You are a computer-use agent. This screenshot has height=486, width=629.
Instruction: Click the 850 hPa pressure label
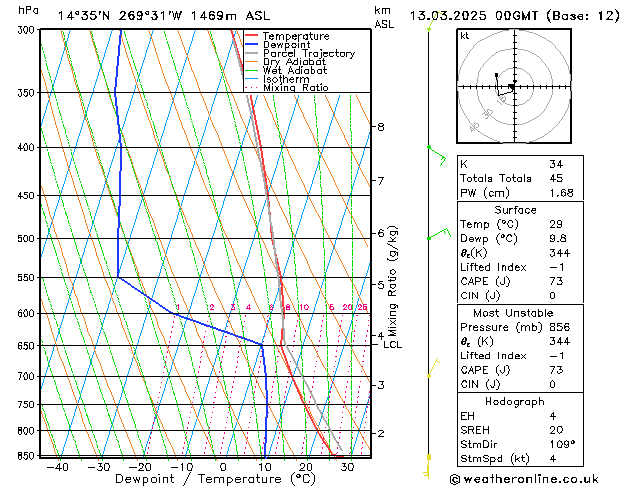26,456
